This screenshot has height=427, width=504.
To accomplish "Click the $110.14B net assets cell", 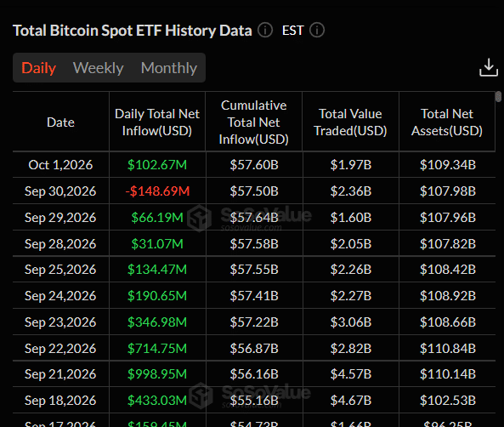I will (448, 374).
